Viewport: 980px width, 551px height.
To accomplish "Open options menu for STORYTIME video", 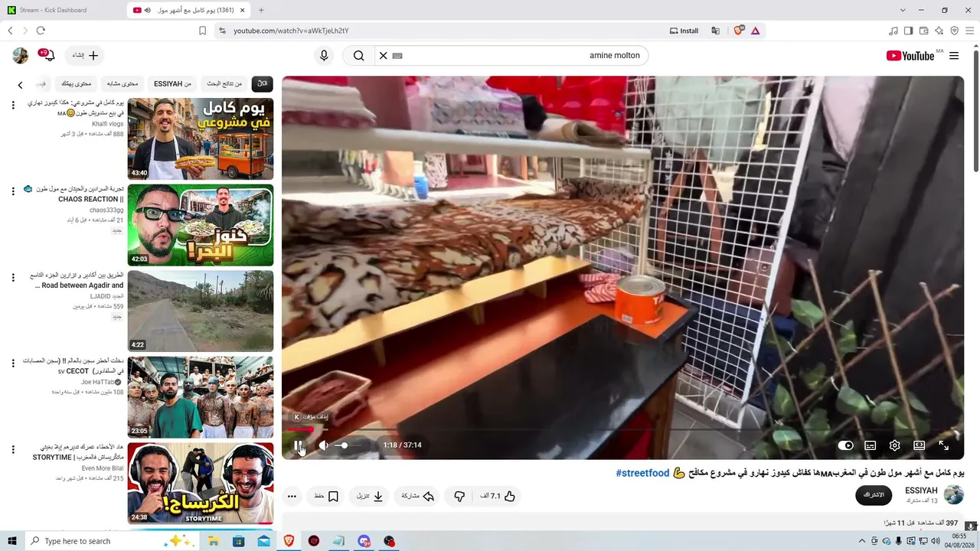I will pos(13,449).
